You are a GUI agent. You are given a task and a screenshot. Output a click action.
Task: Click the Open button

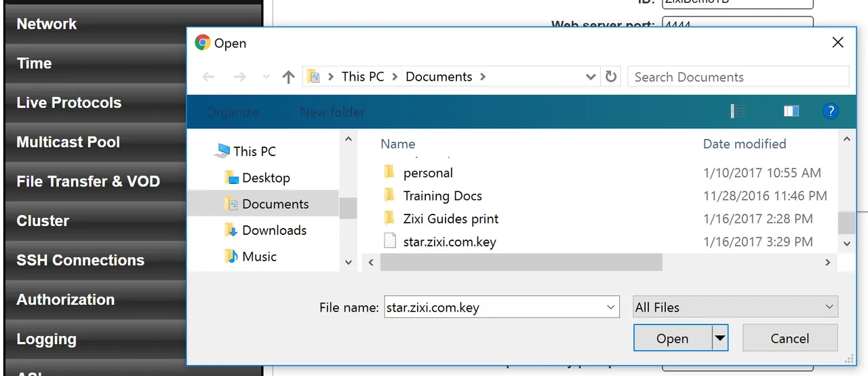point(672,338)
